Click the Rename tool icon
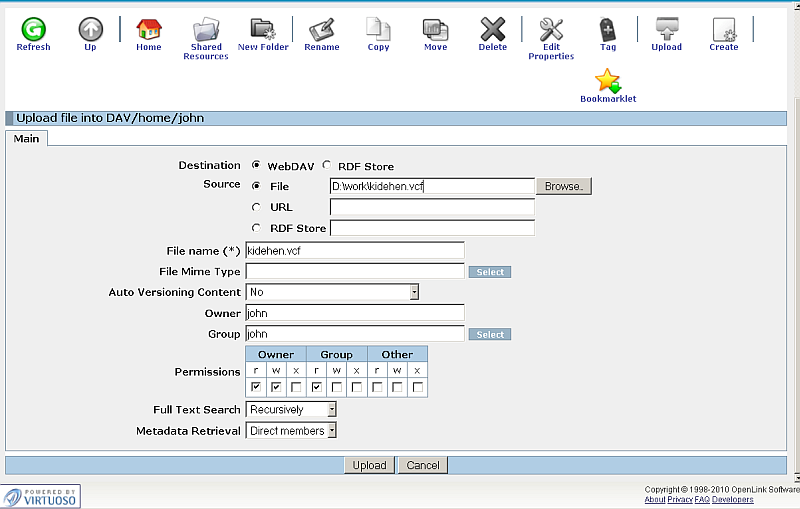Image resolution: width=800 pixels, height=509 pixels. coord(321,30)
